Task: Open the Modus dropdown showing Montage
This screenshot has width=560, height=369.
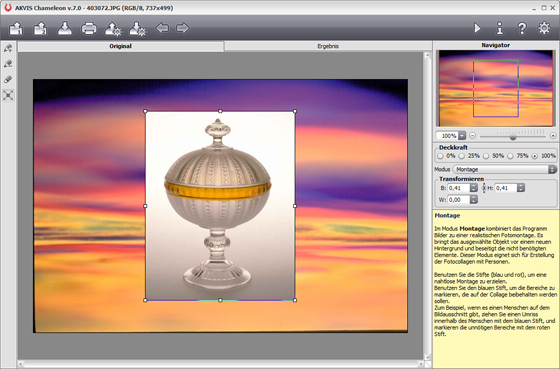Action: [505, 169]
